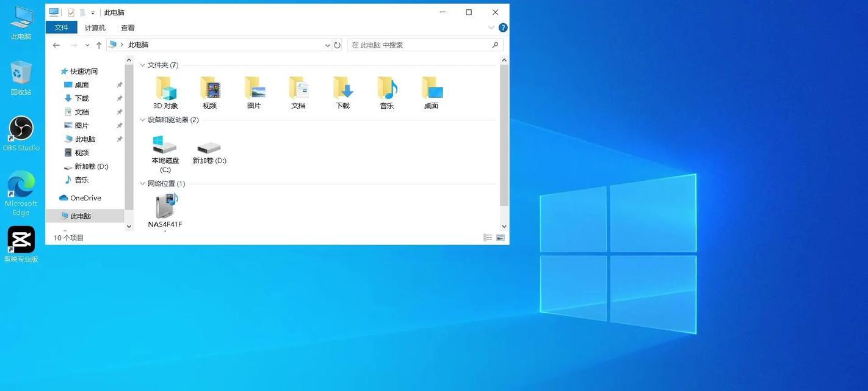Open OBS Studio desktop shortcut
Screen dimensions: 868x391
[21, 128]
